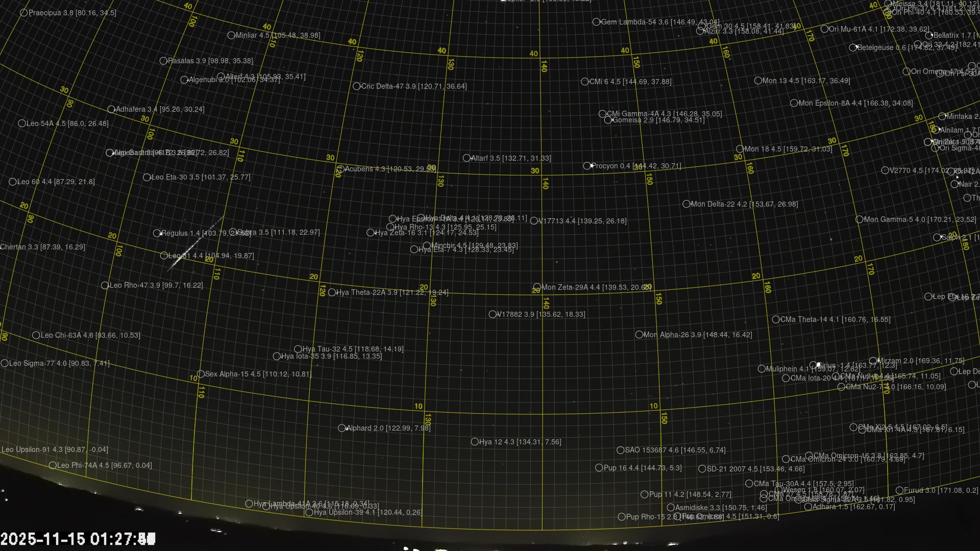Click the 2025-11-15 timestamp overlay
The width and height of the screenshot is (980, 551).
(78, 539)
